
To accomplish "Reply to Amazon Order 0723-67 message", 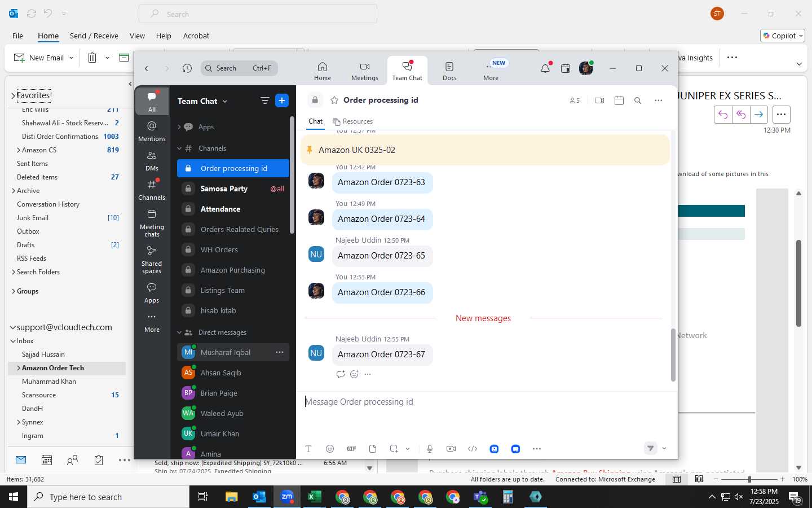I will coord(340,374).
